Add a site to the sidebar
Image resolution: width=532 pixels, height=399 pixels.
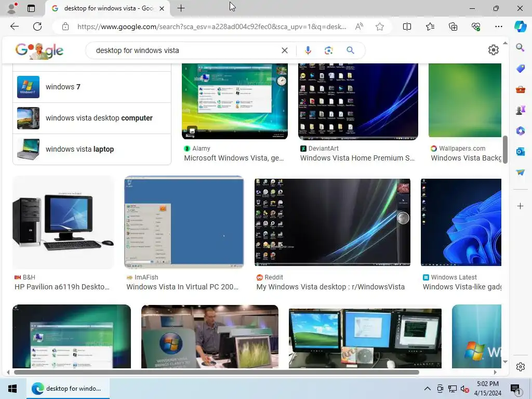tap(520, 206)
